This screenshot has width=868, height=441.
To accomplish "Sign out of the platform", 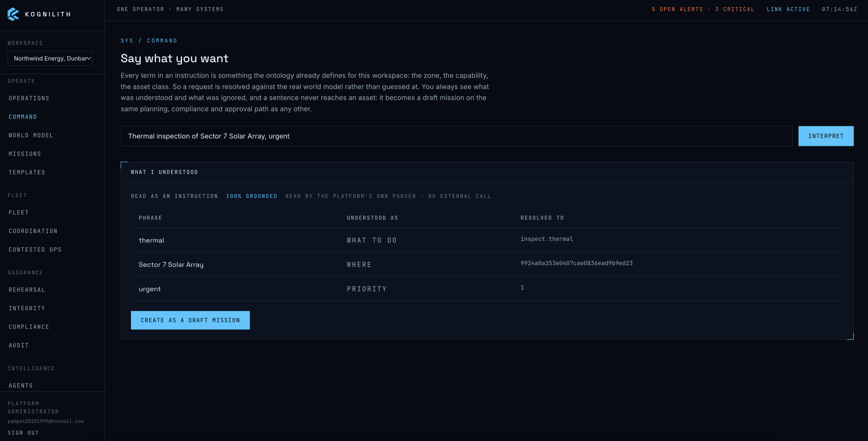I will coord(24,432).
